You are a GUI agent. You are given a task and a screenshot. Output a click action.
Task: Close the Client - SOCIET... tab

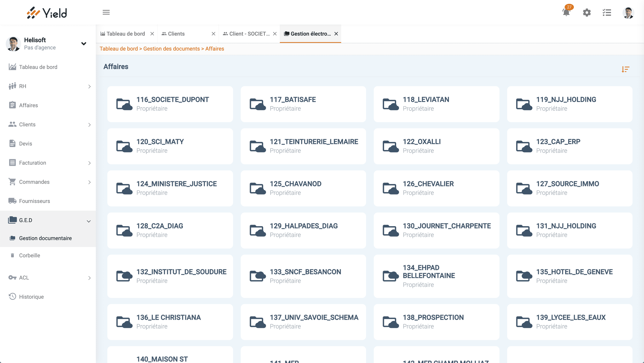275,34
